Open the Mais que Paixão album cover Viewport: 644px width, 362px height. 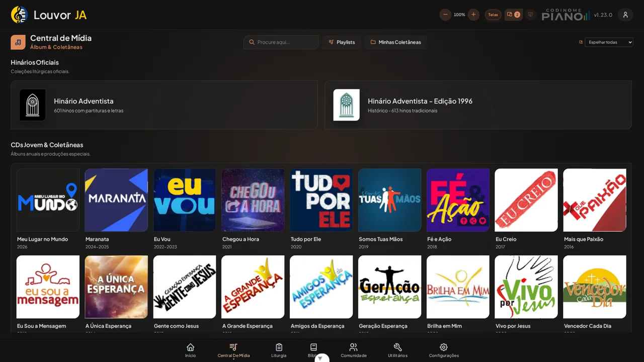tap(595, 200)
